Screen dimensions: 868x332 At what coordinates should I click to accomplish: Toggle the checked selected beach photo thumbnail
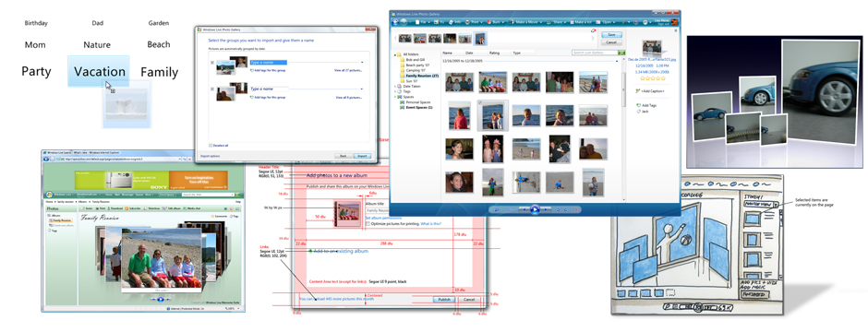click(x=492, y=115)
